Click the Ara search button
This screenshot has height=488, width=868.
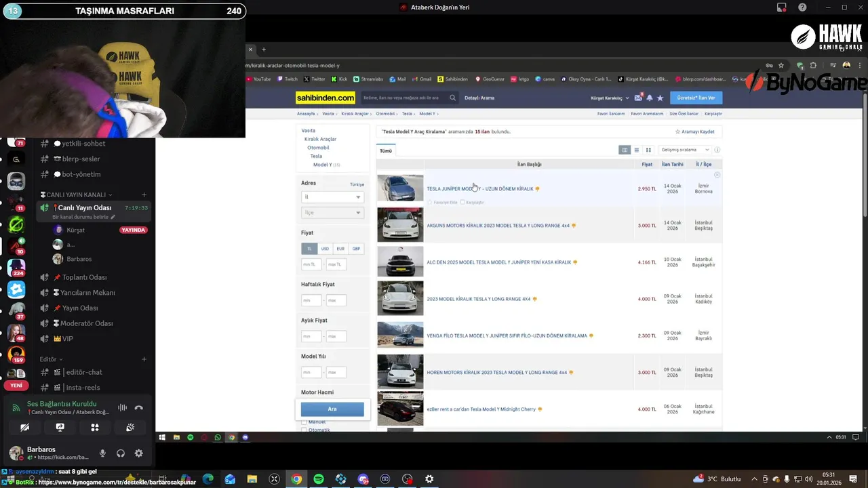pyautogui.click(x=332, y=409)
